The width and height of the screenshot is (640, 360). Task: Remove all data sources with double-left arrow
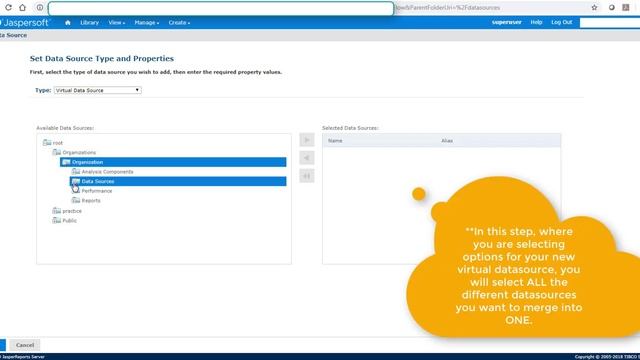click(307, 176)
